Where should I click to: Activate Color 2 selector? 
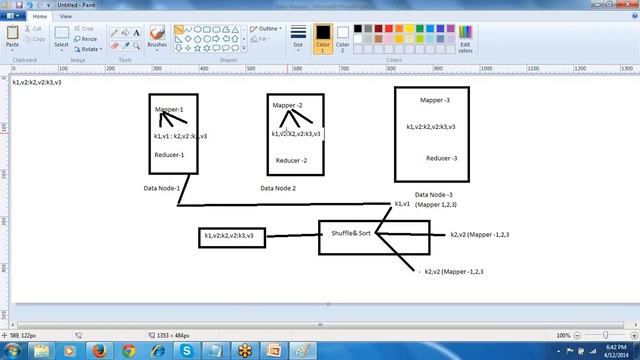342,39
